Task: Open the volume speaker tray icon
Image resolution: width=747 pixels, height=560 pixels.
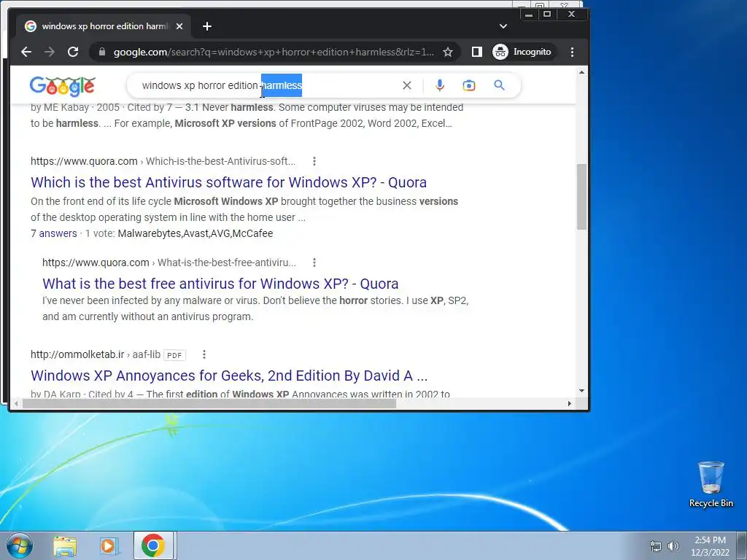Action: pyautogui.click(x=673, y=546)
